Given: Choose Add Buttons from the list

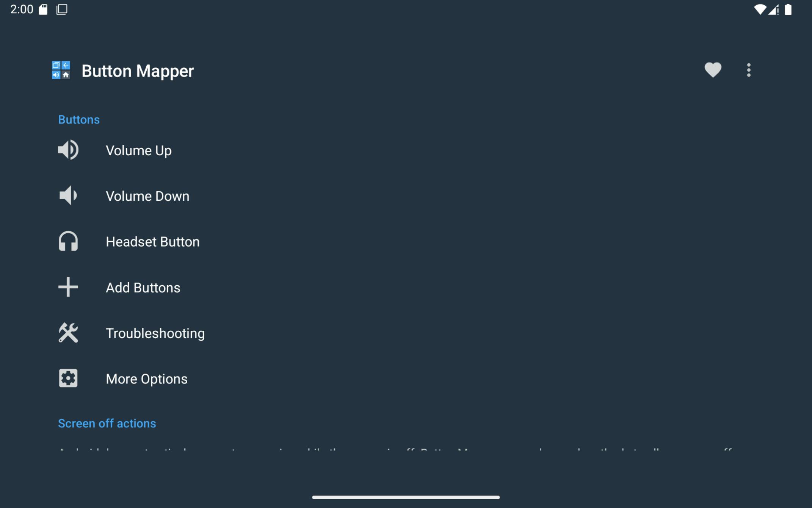Looking at the screenshot, I should pyautogui.click(x=143, y=288).
